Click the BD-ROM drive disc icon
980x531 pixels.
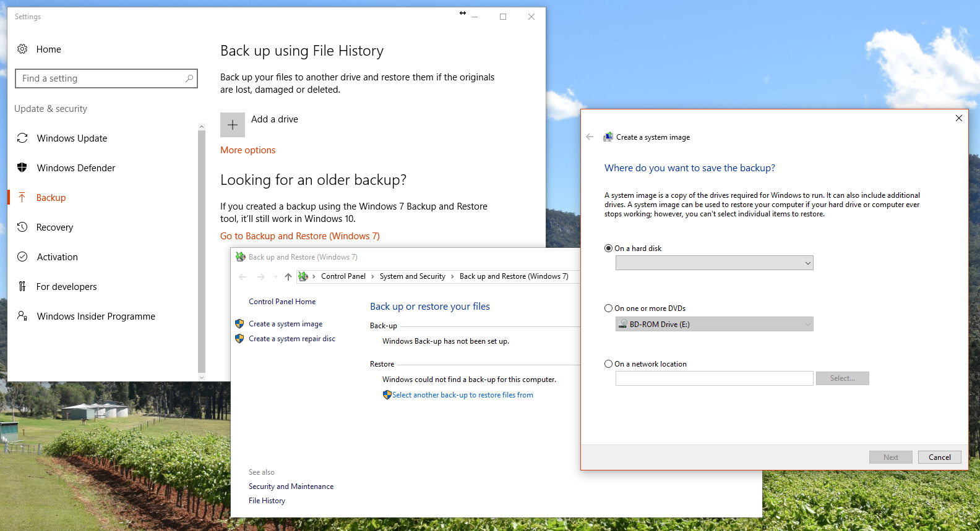[x=623, y=324]
